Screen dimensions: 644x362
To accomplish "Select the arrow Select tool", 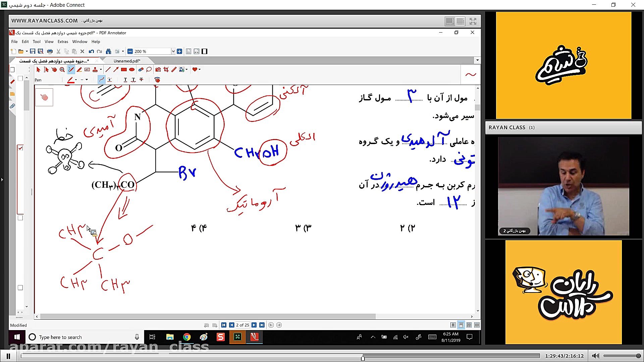I will pos(38,70).
